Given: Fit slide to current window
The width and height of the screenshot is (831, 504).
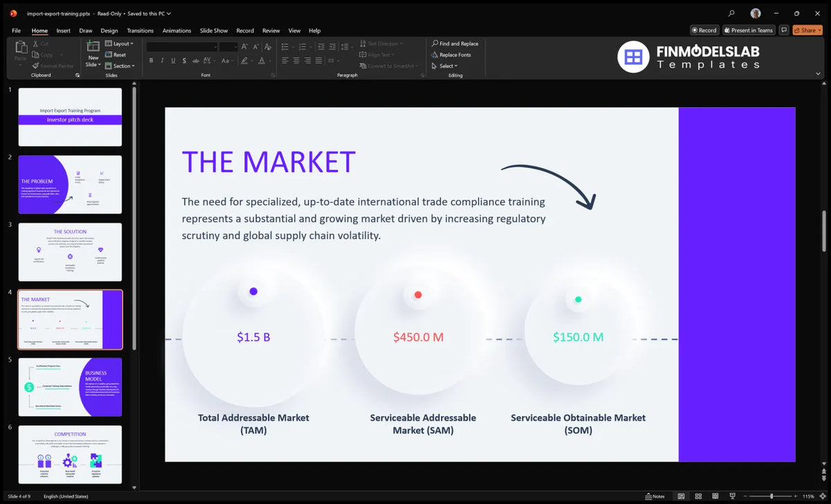Looking at the screenshot, I should point(823,496).
